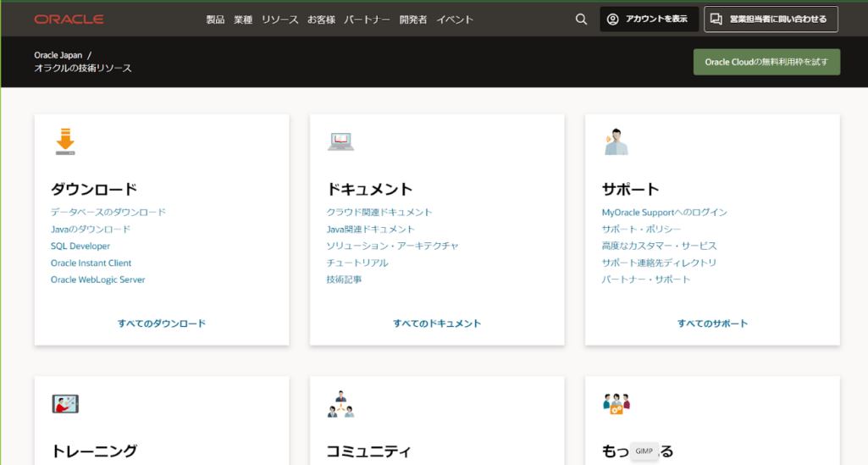
Task: Open Oracle Instant Client link
Action: pyautogui.click(x=91, y=263)
